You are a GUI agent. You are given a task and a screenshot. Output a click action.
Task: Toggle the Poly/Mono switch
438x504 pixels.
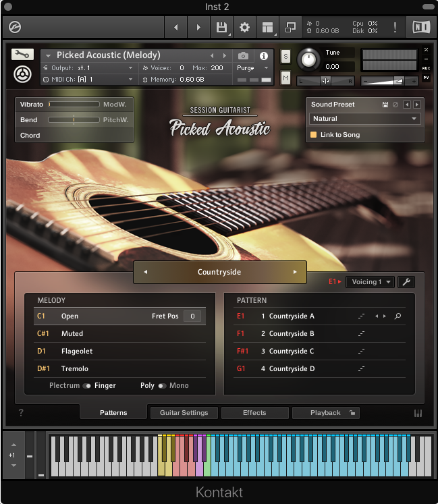click(162, 386)
